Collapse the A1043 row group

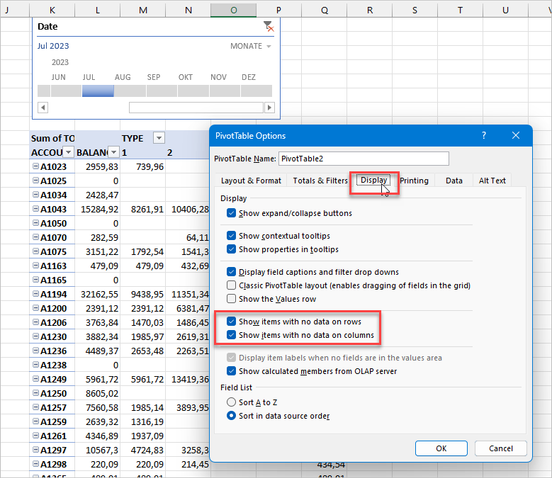coord(36,209)
